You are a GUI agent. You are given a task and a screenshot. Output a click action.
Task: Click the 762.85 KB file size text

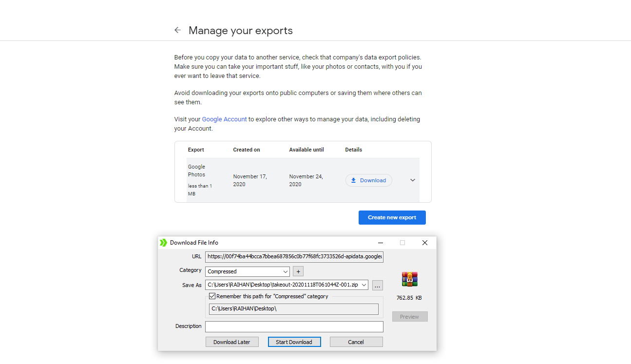[409, 298]
